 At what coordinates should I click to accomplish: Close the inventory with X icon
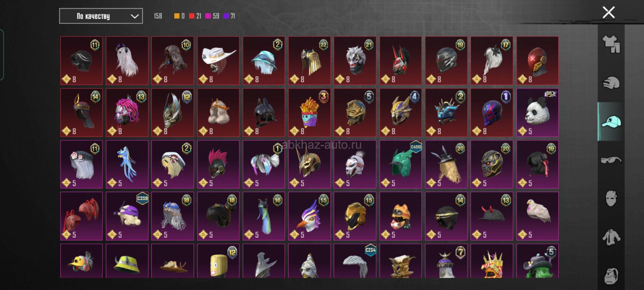coord(608,12)
